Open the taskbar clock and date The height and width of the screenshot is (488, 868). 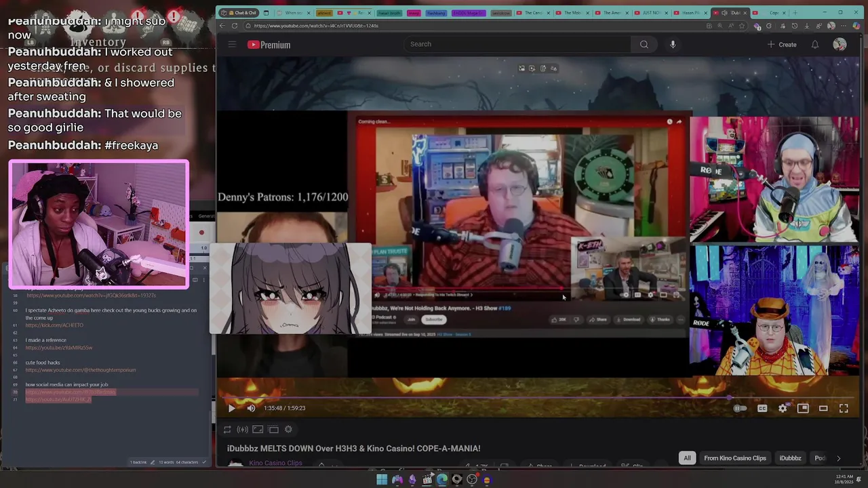pos(845,479)
